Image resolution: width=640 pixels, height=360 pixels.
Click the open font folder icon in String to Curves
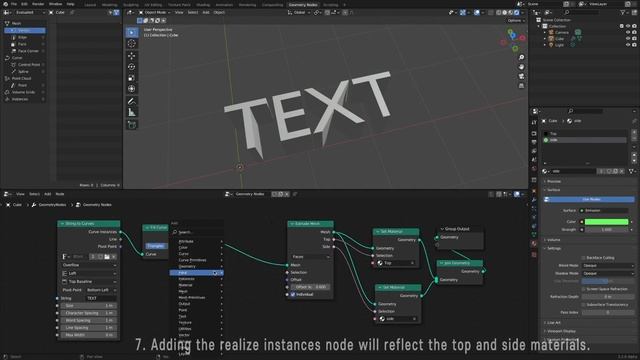107,257
